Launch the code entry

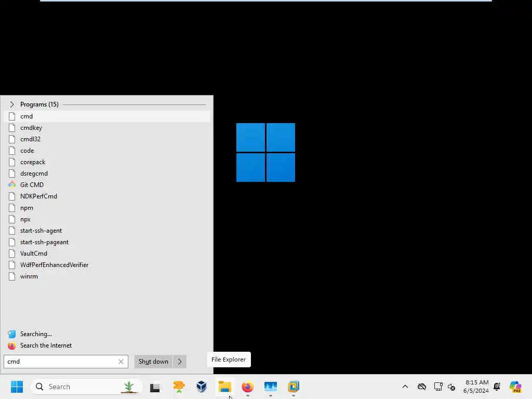click(107, 151)
